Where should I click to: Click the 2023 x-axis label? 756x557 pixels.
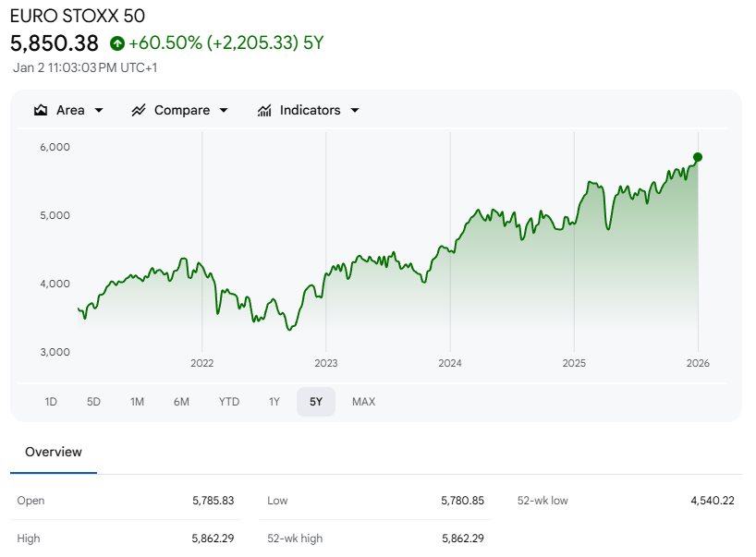click(x=326, y=363)
